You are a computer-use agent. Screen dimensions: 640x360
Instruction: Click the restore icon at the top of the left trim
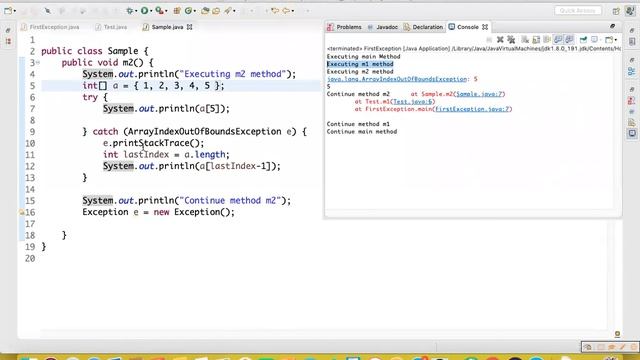(8, 30)
